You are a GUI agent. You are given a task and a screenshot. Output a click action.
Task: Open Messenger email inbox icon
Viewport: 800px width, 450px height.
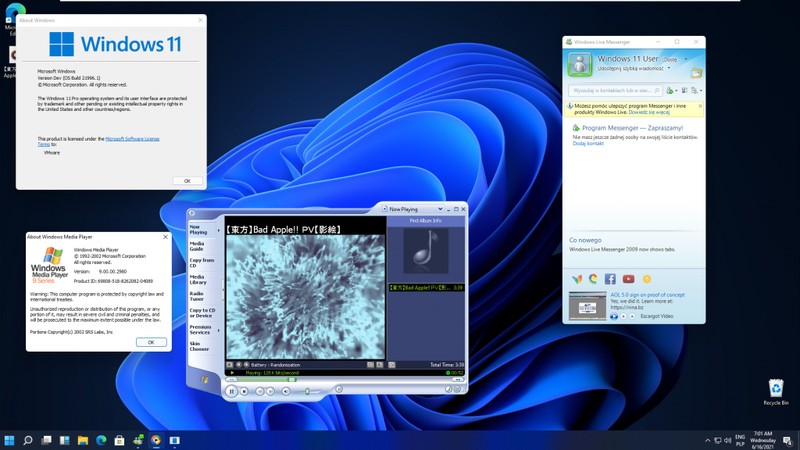696,73
